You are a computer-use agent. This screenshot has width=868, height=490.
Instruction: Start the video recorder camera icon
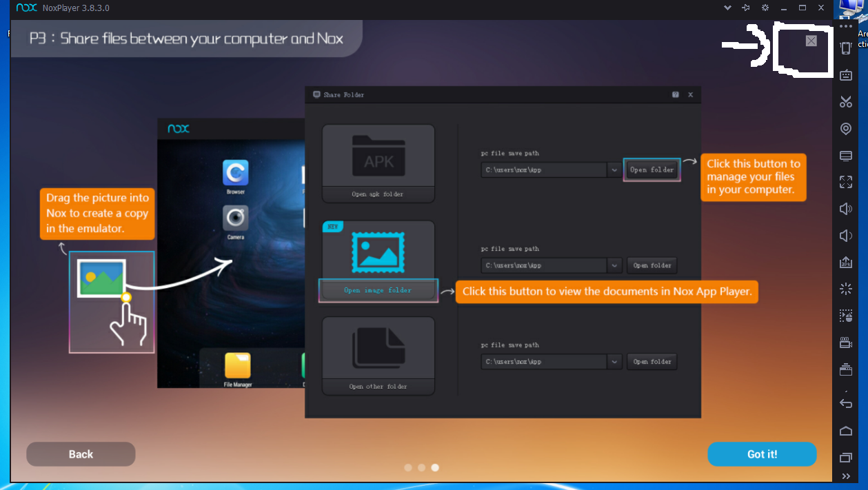point(846,343)
